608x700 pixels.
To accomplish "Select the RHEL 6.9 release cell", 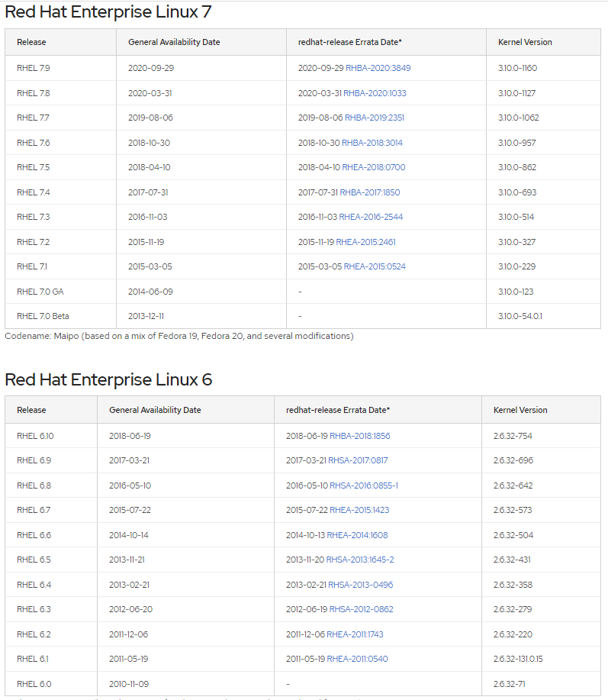I will [x=51, y=460].
